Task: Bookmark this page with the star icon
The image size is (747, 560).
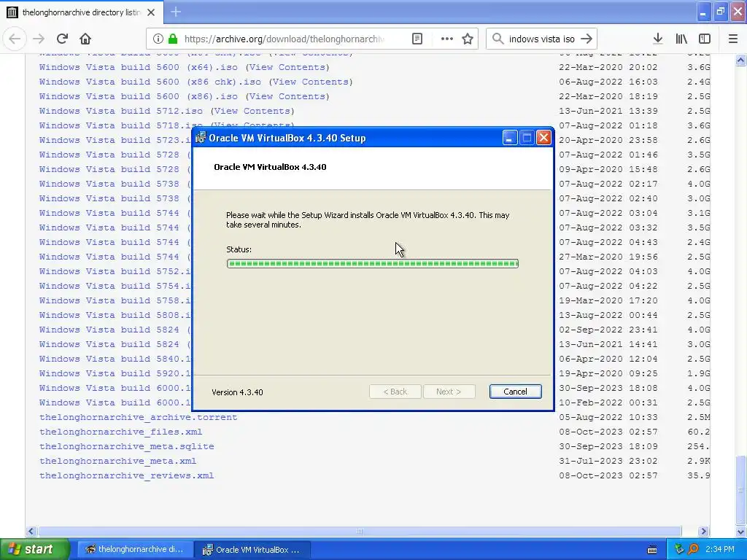Action: coord(468,39)
